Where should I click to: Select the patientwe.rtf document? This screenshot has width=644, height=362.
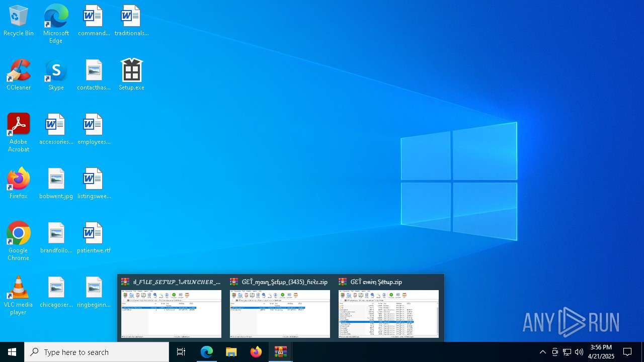click(x=94, y=238)
